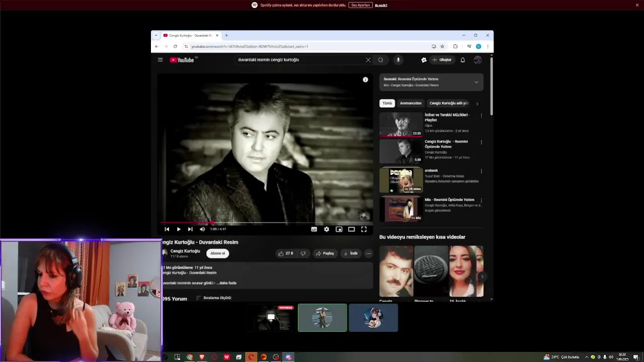
Task: Subscribe with the Abone ol button
Action: 218,253
